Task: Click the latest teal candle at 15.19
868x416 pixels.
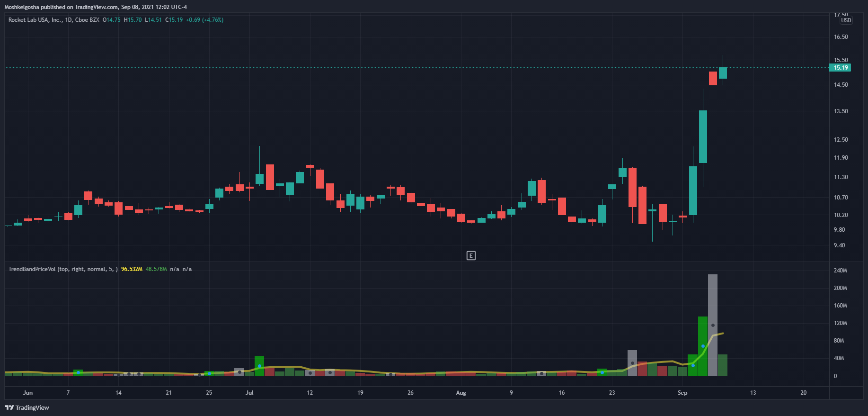Action: [723, 72]
